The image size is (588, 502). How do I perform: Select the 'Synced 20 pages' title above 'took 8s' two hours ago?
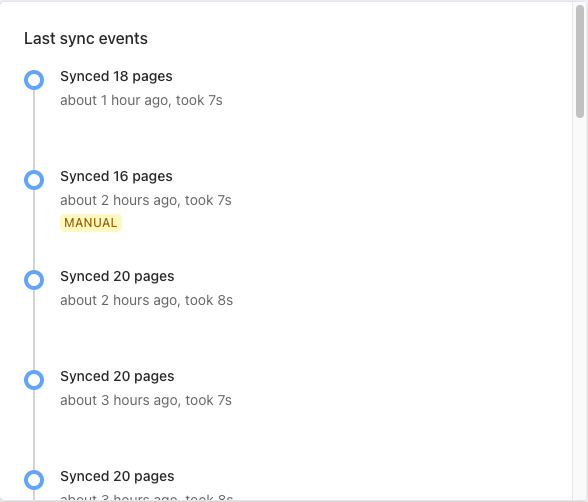click(x=117, y=276)
